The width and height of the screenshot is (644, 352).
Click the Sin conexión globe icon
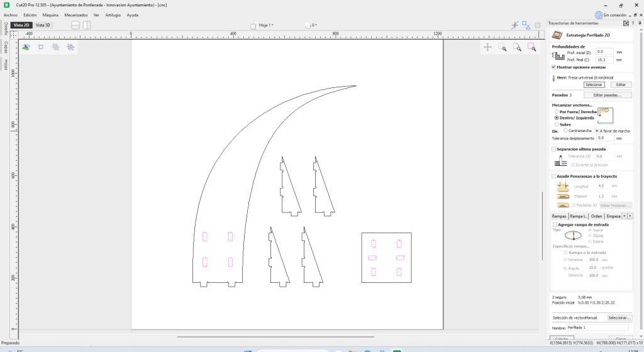click(599, 15)
